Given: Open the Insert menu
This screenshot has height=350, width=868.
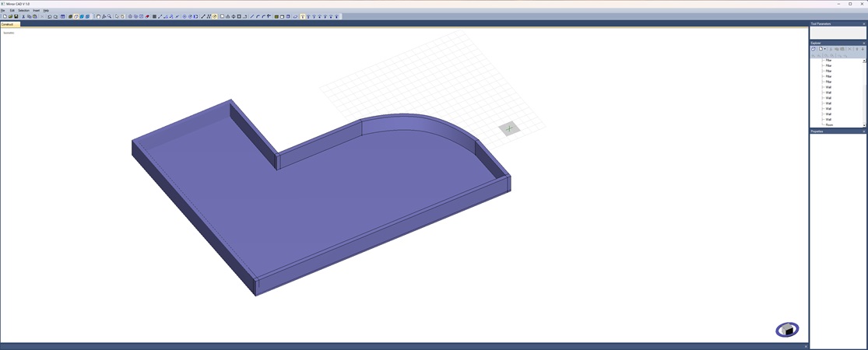Looking at the screenshot, I should (x=36, y=10).
